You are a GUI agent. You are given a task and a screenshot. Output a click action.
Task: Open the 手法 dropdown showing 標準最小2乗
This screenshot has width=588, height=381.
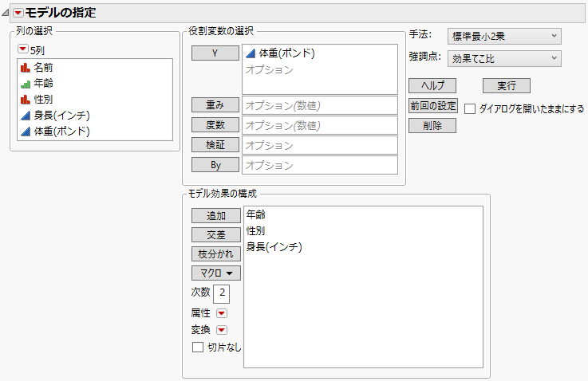coord(504,37)
